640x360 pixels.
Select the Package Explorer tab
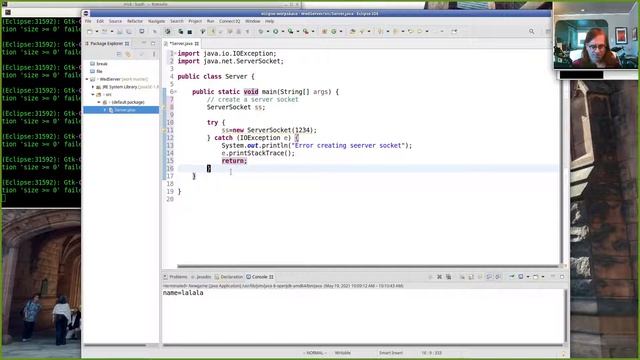107,43
